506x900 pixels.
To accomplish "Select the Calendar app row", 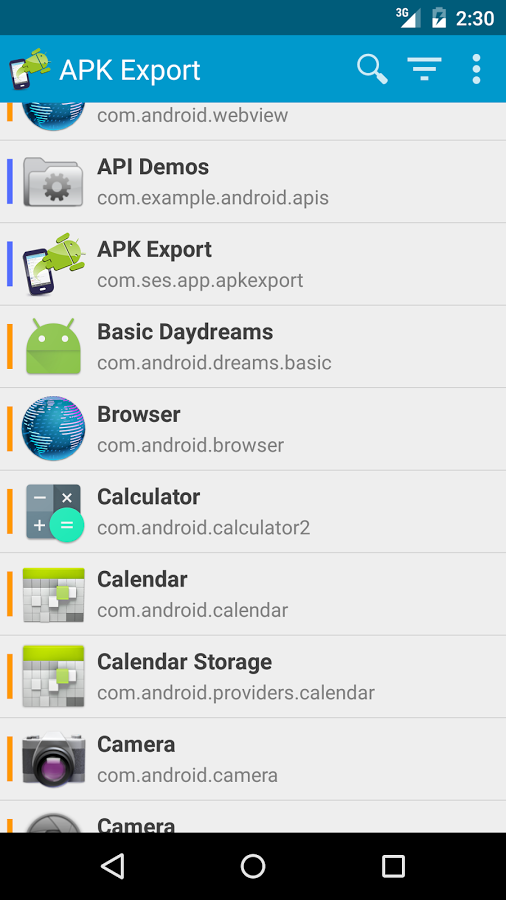I will point(253,594).
